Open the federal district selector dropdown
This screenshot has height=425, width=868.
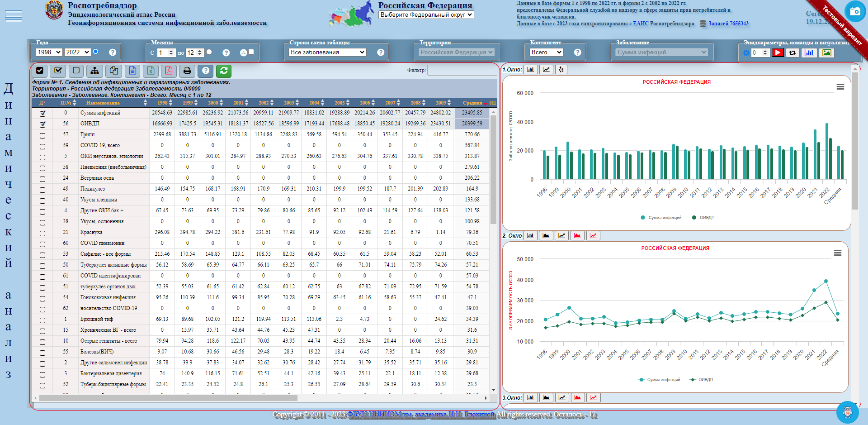[x=426, y=15]
